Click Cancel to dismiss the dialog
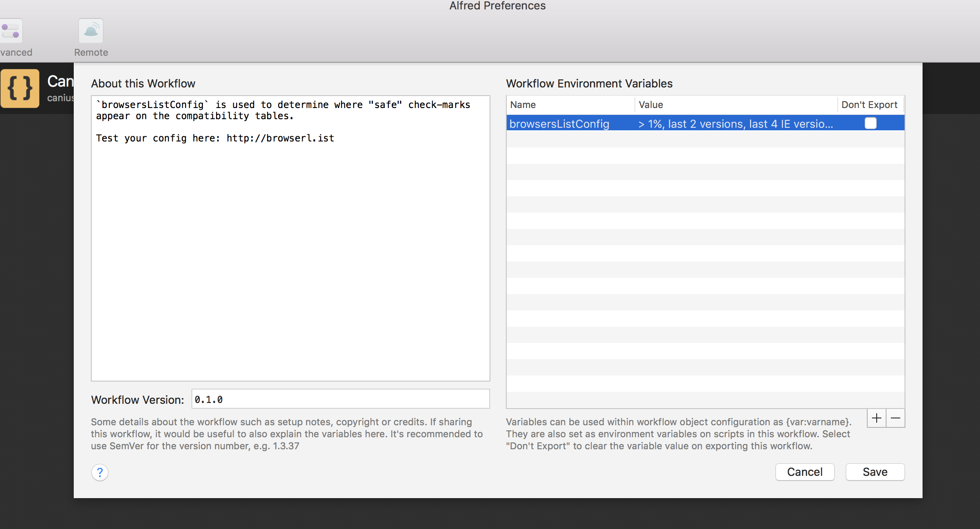This screenshot has width=980, height=529. 805,472
